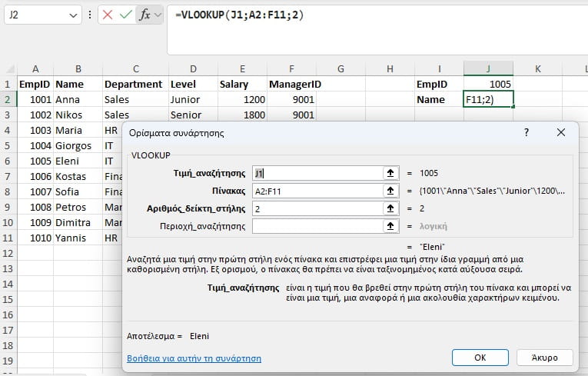The width and height of the screenshot is (588, 376).
Task: Collapse dialog via Τιμή_αναζήτησης range selector arrow
Action: [390, 173]
